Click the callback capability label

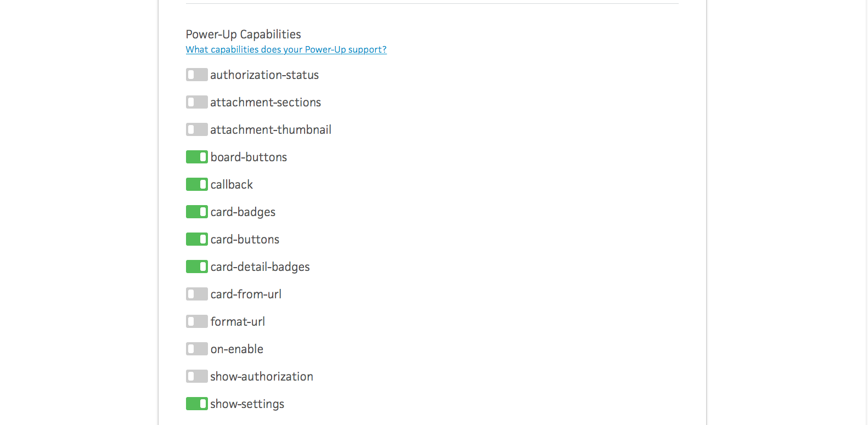click(231, 184)
